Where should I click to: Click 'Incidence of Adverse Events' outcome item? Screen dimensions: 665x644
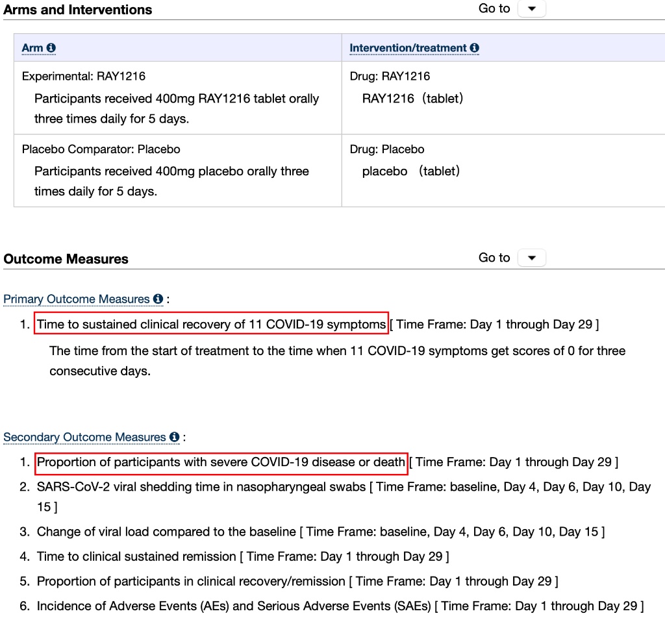(x=234, y=606)
